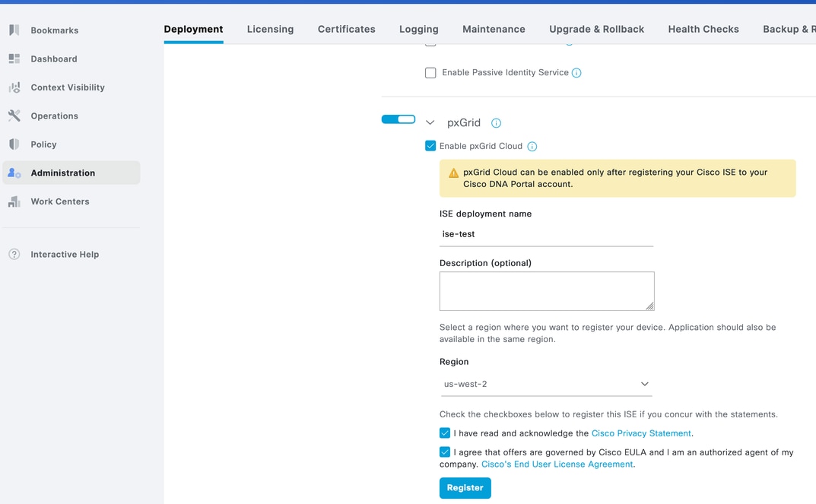Open the Health Checks tab
816x504 pixels.
click(x=703, y=29)
